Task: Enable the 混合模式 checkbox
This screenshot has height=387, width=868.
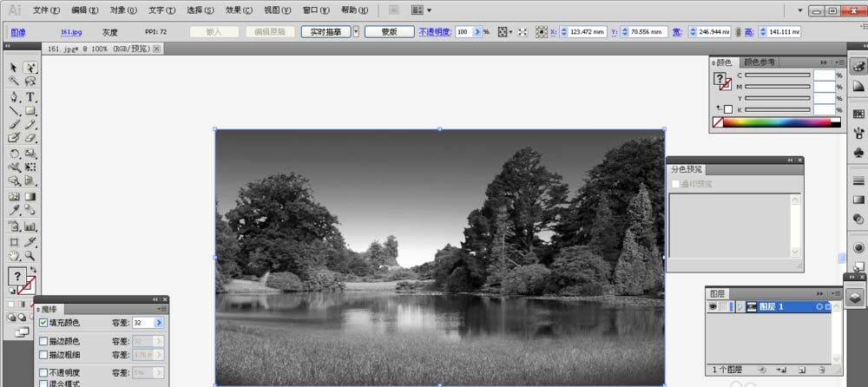Action: pos(43,384)
